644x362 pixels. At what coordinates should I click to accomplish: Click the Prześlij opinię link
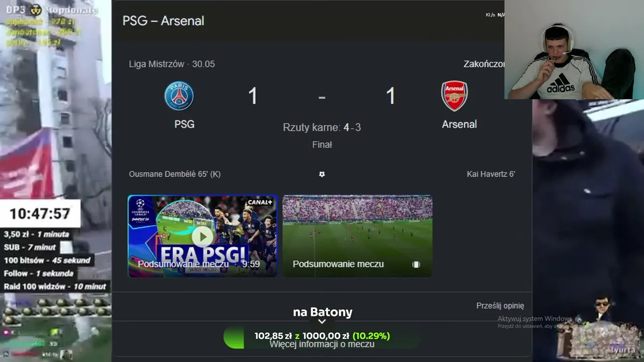pyautogui.click(x=500, y=306)
